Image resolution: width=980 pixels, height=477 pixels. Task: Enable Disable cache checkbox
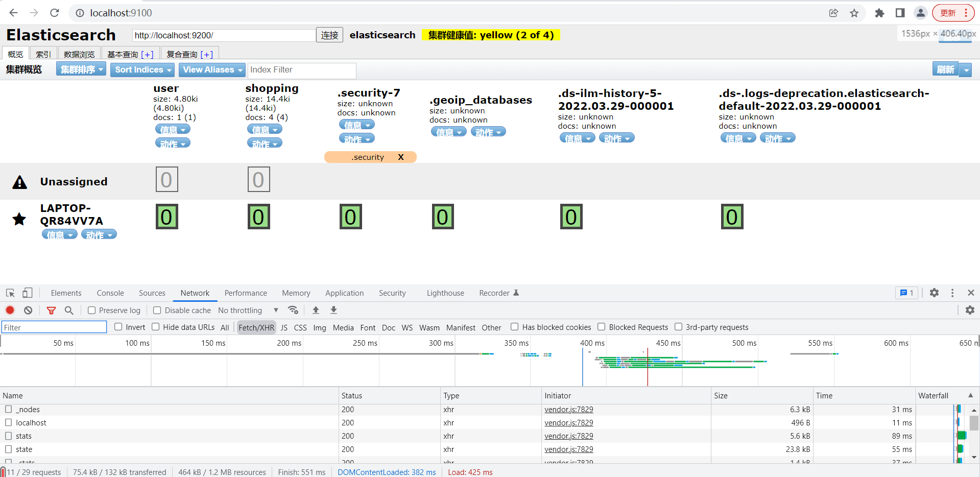pyautogui.click(x=157, y=310)
